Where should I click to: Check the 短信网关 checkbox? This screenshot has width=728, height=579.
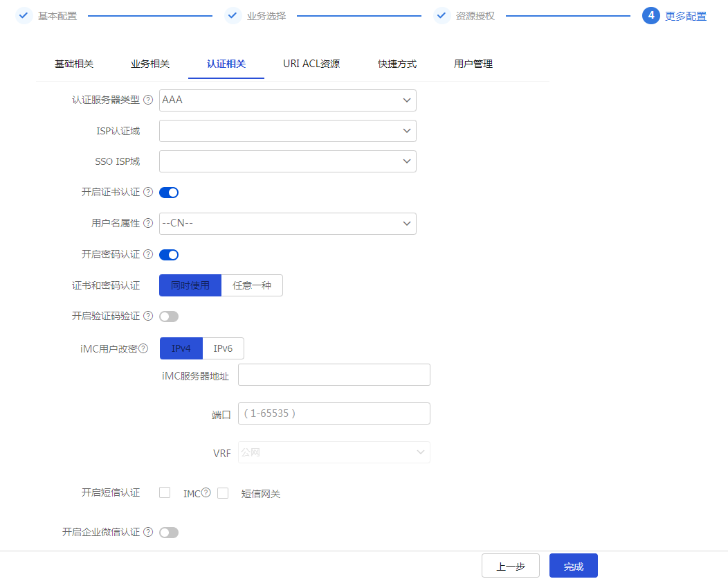point(223,493)
